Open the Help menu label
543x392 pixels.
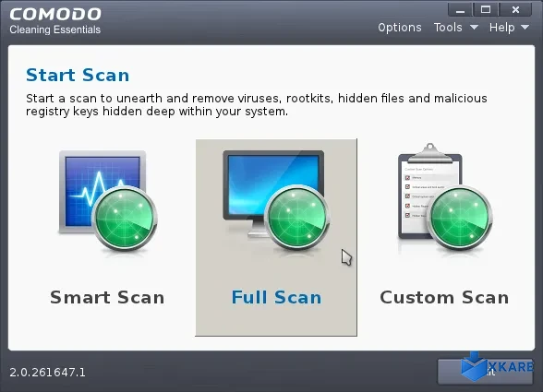point(501,28)
